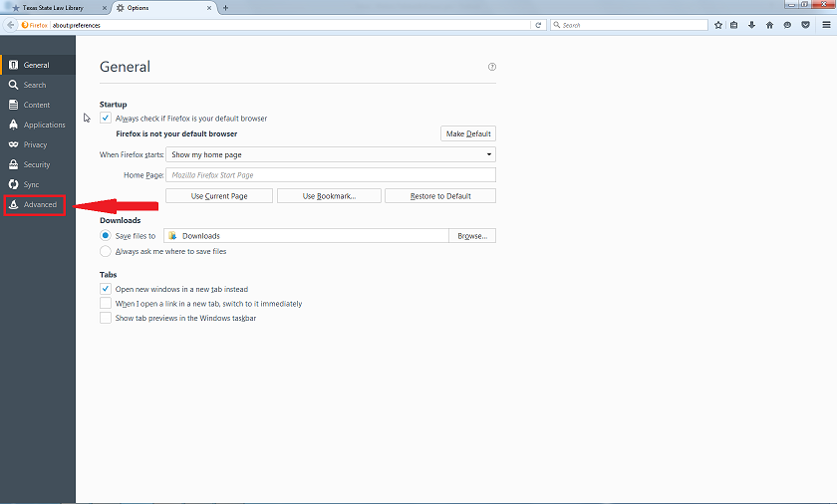Screen dimensions: 837x504
Task: Open a new tab with the plus button
Action: click(x=226, y=8)
